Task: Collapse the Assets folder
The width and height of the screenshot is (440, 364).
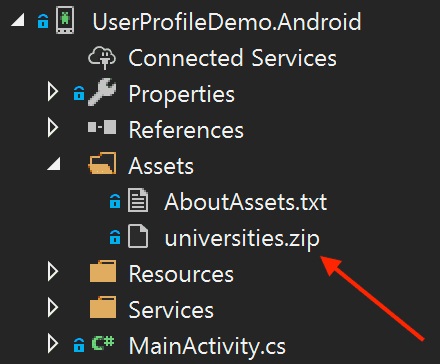Action: (x=54, y=164)
